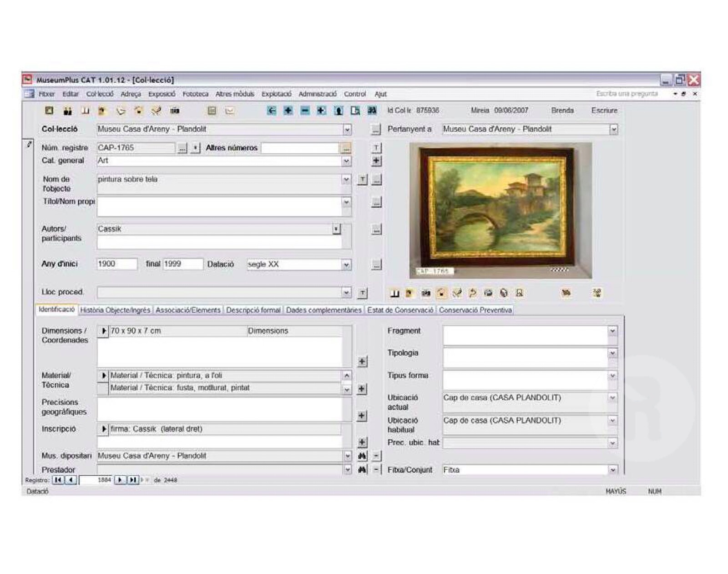Click the ribbon badge icon below the photo
728x574 pixels.
click(x=519, y=293)
